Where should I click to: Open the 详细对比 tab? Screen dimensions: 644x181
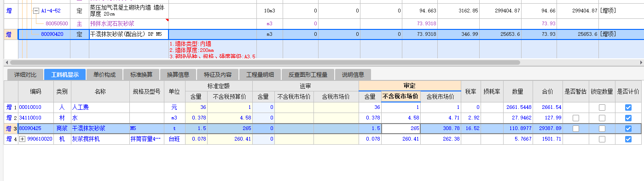(25, 74)
